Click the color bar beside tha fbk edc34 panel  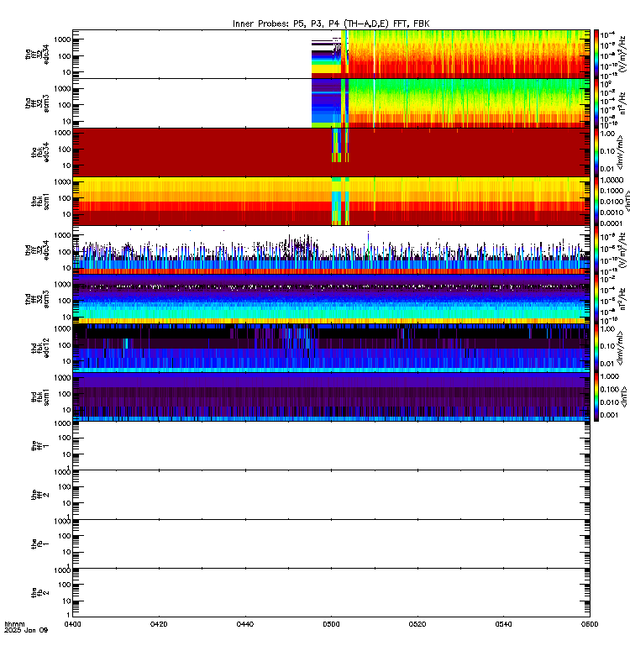[x=596, y=152]
